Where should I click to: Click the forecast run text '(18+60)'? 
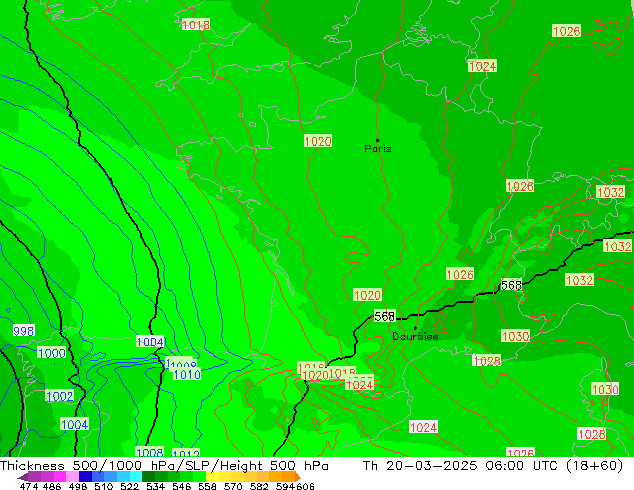pyautogui.click(x=594, y=465)
